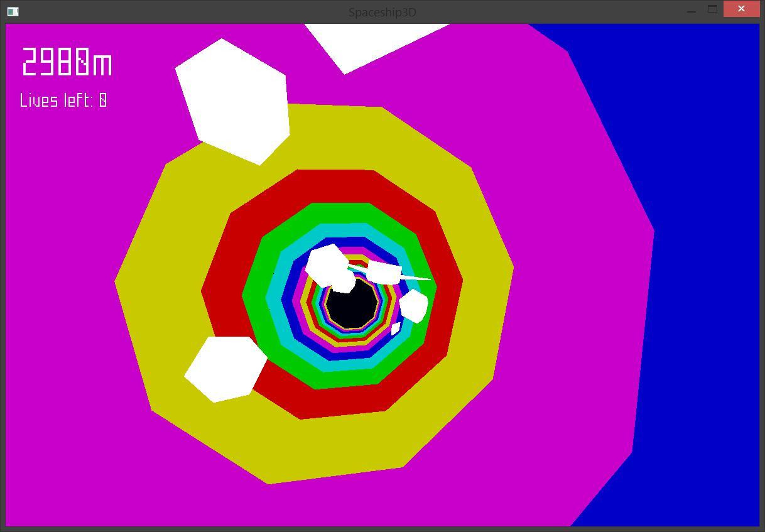The image size is (765, 532).
Task: Click the black tunnel center
Action: (352, 305)
